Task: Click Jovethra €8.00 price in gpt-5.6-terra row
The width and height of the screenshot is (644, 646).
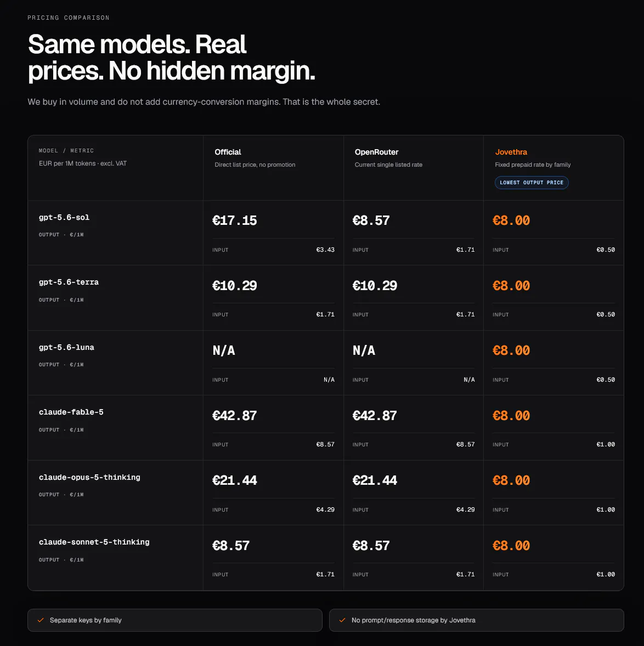Action: [511, 286]
